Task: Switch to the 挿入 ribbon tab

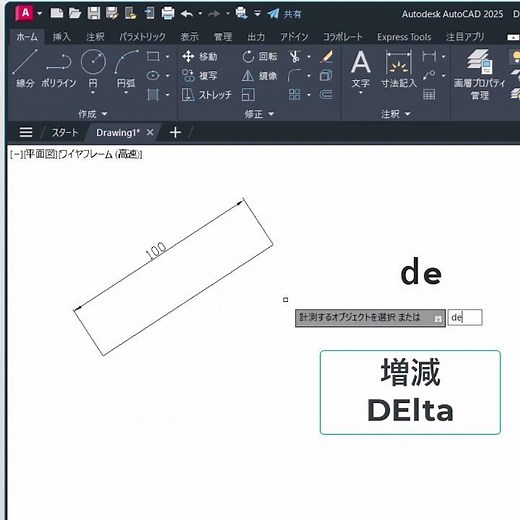Action: pyautogui.click(x=61, y=37)
